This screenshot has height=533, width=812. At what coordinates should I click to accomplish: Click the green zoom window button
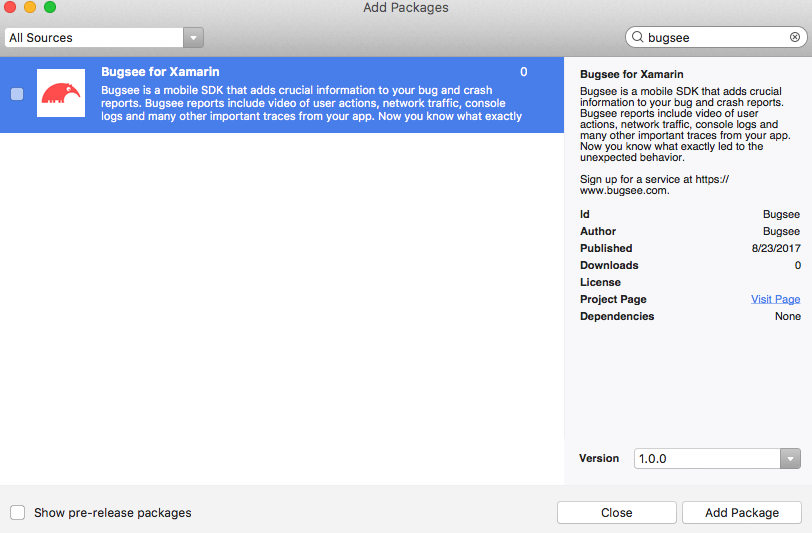50,7
